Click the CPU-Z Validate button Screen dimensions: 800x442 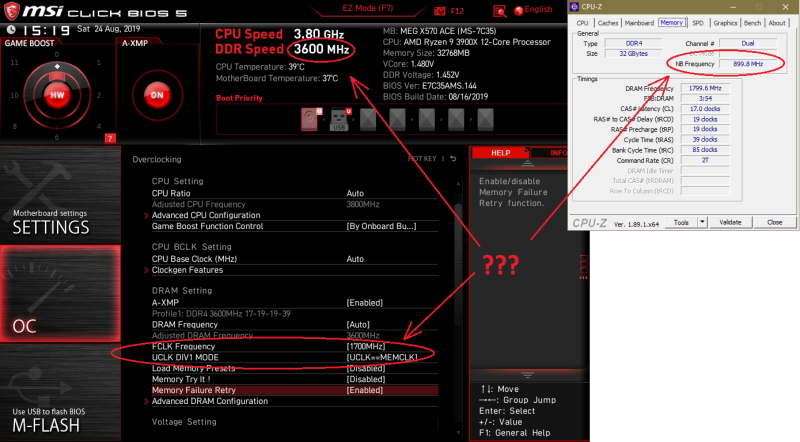(x=730, y=223)
